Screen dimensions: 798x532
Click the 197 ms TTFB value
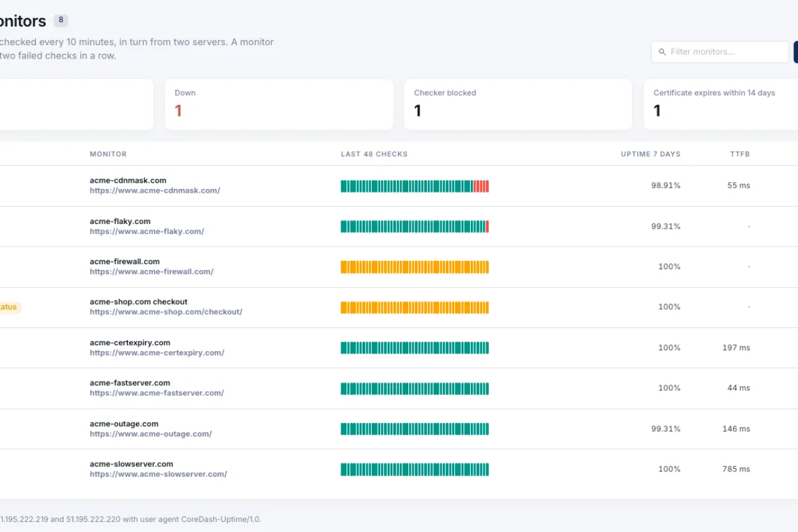(736, 348)
